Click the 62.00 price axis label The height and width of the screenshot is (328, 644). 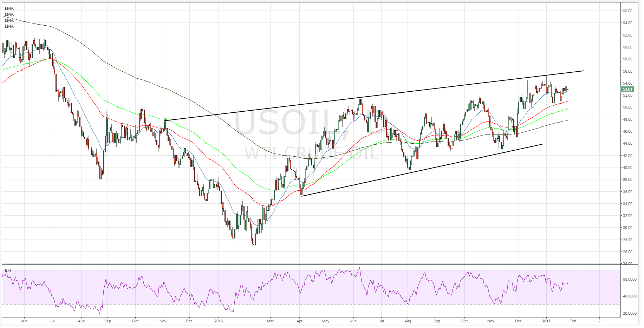click(627, 35)
